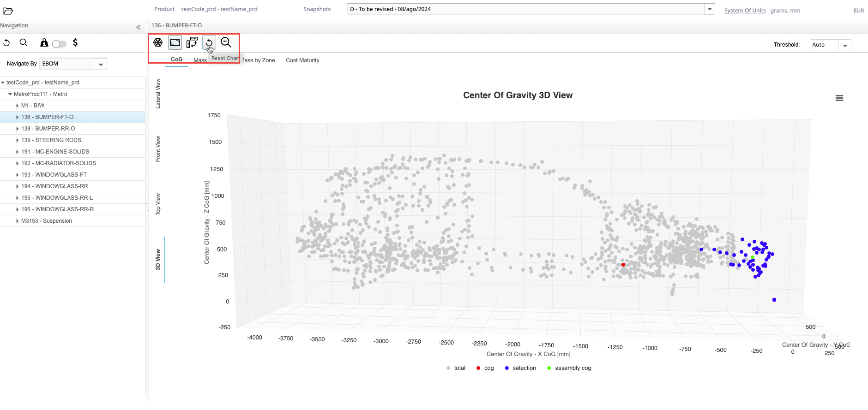Refresh the navigation tree
Image resolution: width=868 pixels, height=410 pixels.
coord(7,43)
